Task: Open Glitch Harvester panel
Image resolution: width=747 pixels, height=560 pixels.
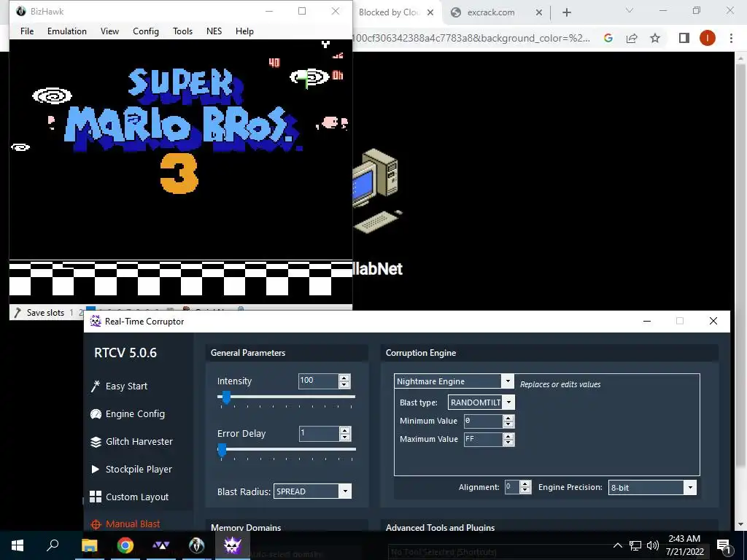Action: point(139,441)
